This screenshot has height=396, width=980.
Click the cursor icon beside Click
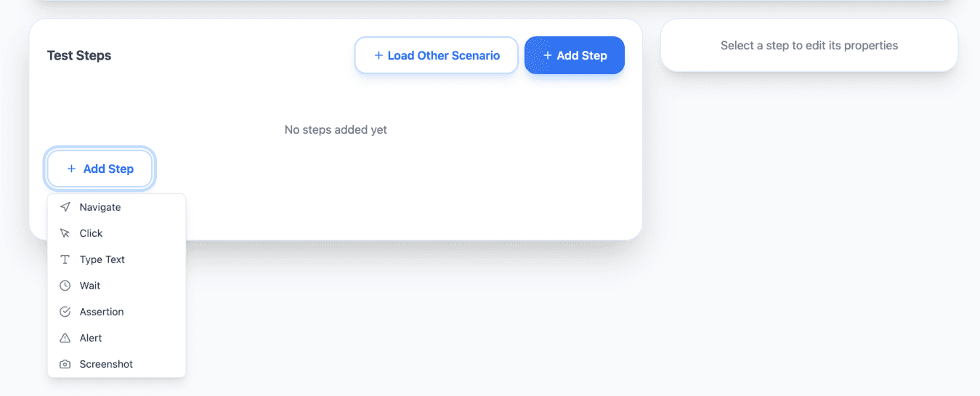click(x=65, y=233)
